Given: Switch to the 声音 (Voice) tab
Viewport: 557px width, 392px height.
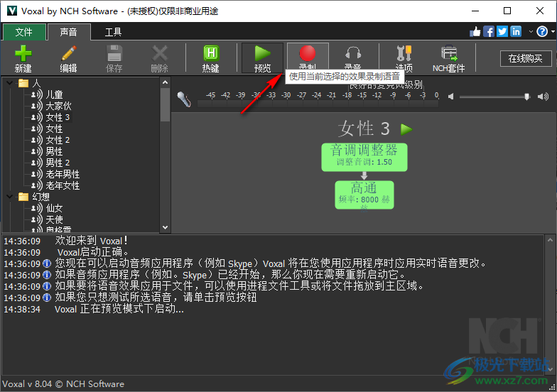Looking at the screenshot, I should coord(69,32).
